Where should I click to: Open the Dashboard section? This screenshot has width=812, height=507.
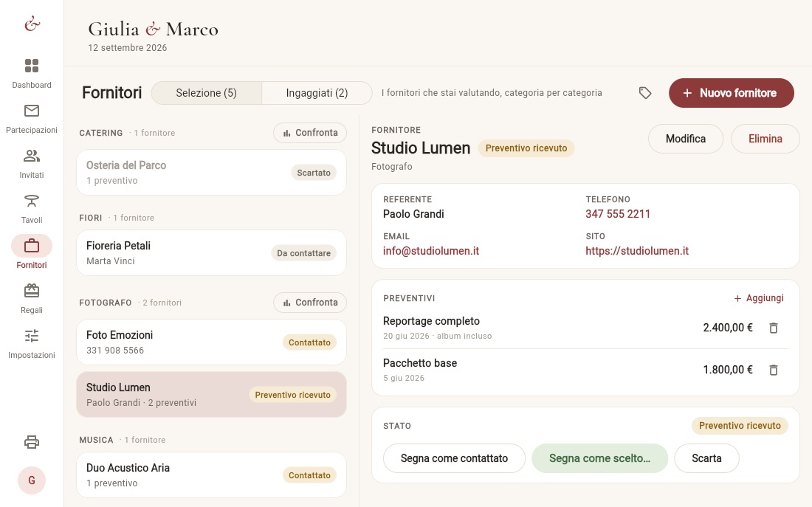point(32,73)
